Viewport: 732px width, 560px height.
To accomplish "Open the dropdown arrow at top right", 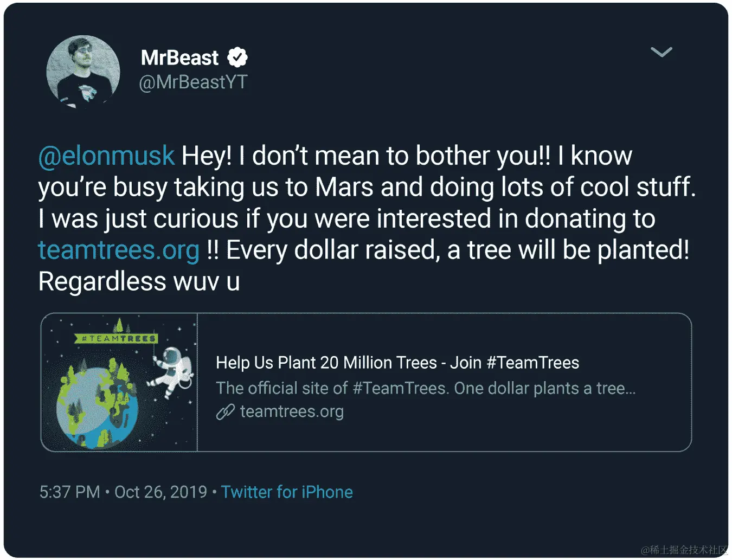I will coord(661,52).
